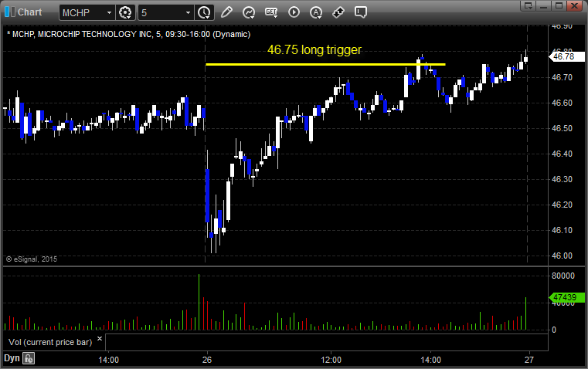
Task: Open the chart type menu icon
Action: click(x=249, y=12)
